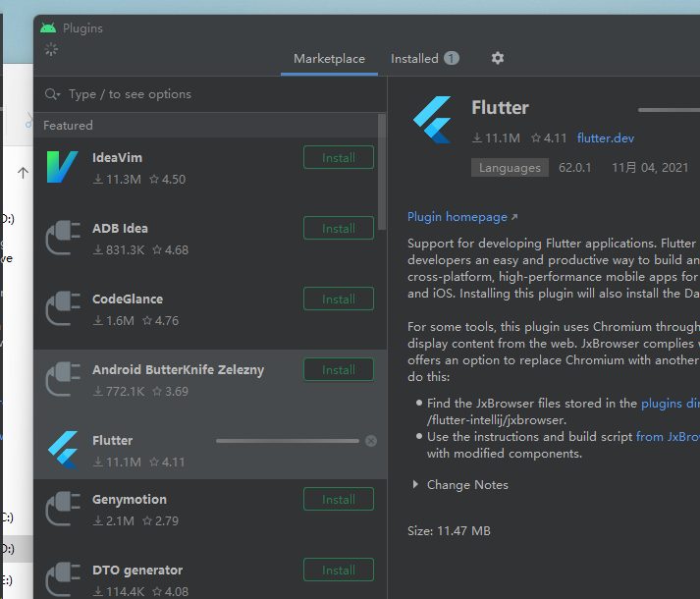Click DTO generator download count 114.4K
This screenshot has width=700, height=599.
click(x=119, y=592)
